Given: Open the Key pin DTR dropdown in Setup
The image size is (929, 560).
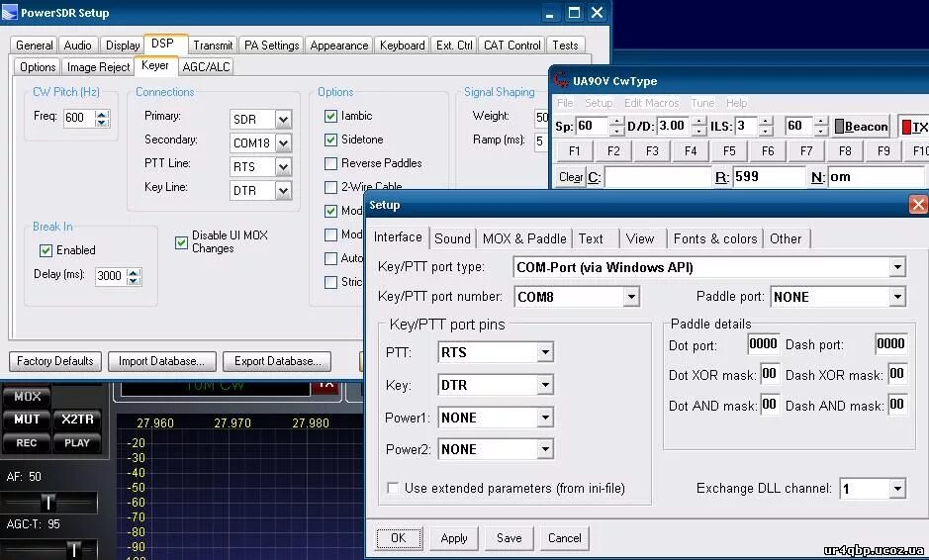Looking at the screenshot, I should coord(545,385).
